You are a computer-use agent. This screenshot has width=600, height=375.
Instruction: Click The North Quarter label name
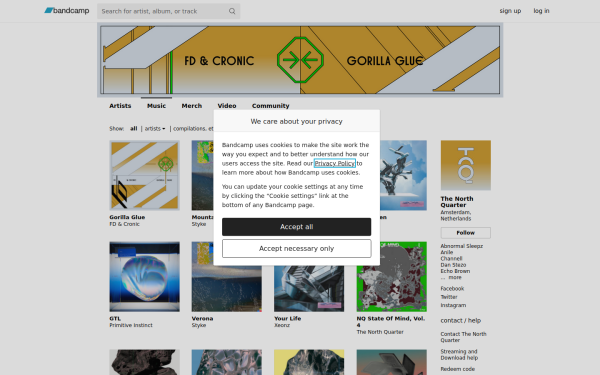point(457,202)
